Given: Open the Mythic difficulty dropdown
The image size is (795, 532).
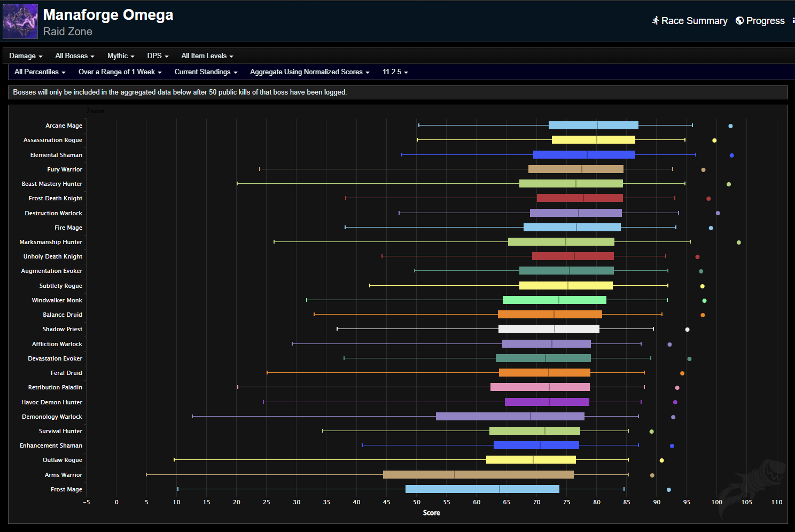Looking at the screenshot, I should pos(121,56).
